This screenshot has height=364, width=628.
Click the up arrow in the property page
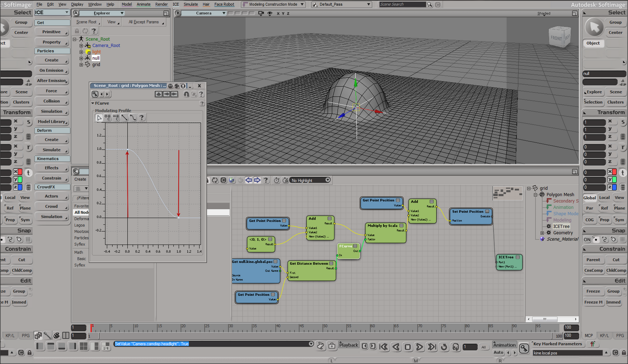pyautogui.click(x=158, y=94)
